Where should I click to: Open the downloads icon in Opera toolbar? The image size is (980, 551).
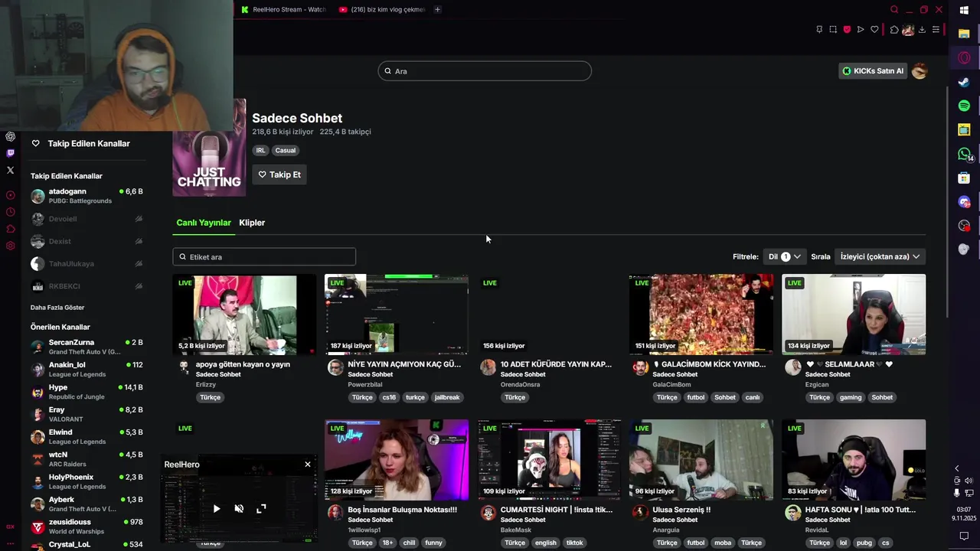[x=922, y=30]
